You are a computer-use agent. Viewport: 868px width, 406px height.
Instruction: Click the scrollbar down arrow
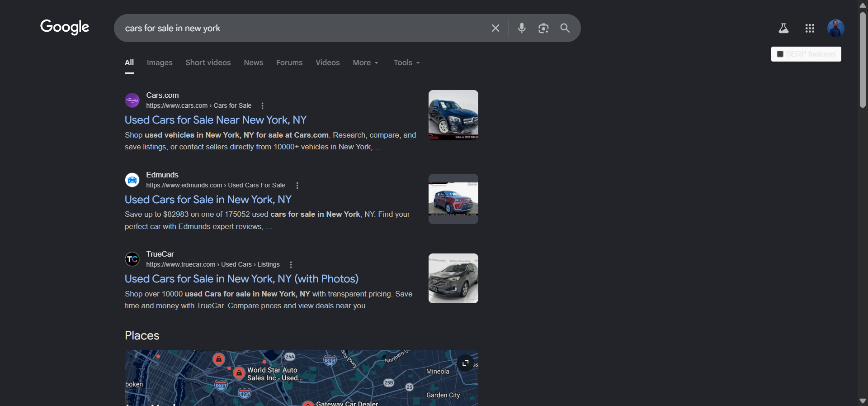[863, 401]
